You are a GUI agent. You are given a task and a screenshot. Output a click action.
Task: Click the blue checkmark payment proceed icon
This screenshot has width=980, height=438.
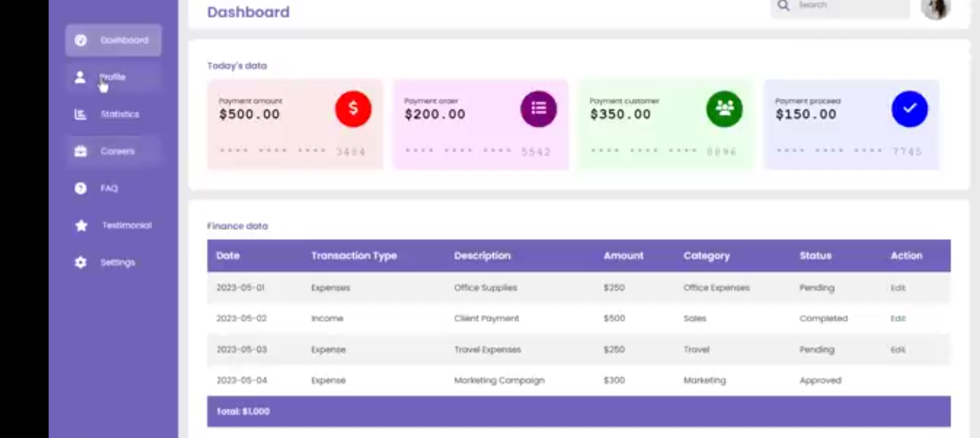(909, 109)
